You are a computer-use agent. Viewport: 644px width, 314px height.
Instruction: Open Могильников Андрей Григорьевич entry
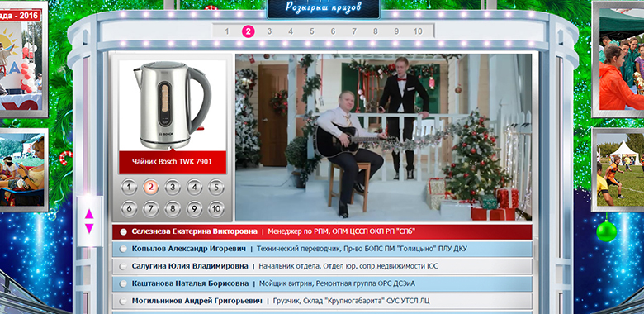pyautogui.click(x=322, y=301)
